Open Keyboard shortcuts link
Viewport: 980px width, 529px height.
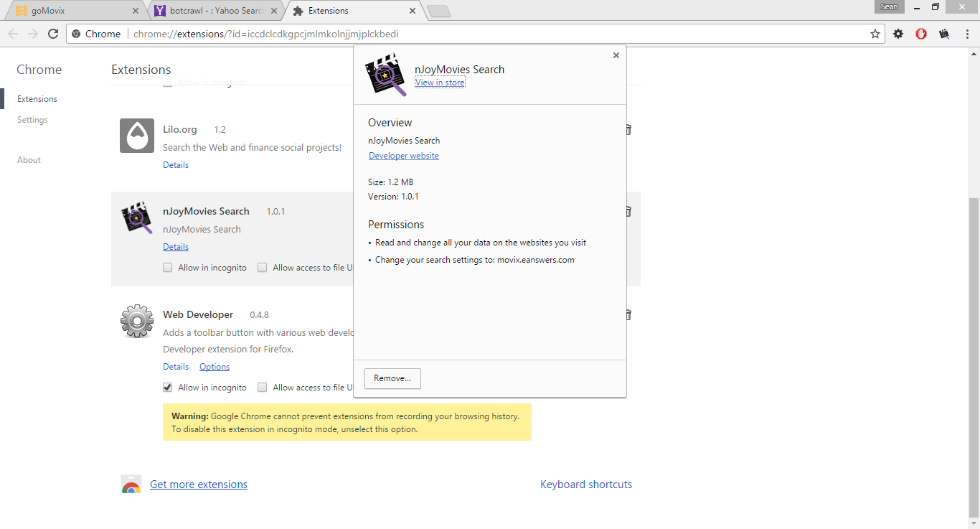586,484
